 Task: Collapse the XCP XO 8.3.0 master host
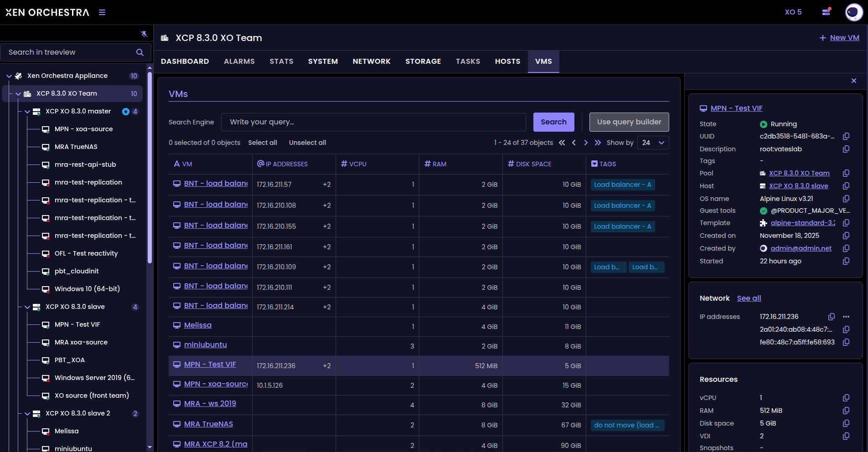coord(27,112)
